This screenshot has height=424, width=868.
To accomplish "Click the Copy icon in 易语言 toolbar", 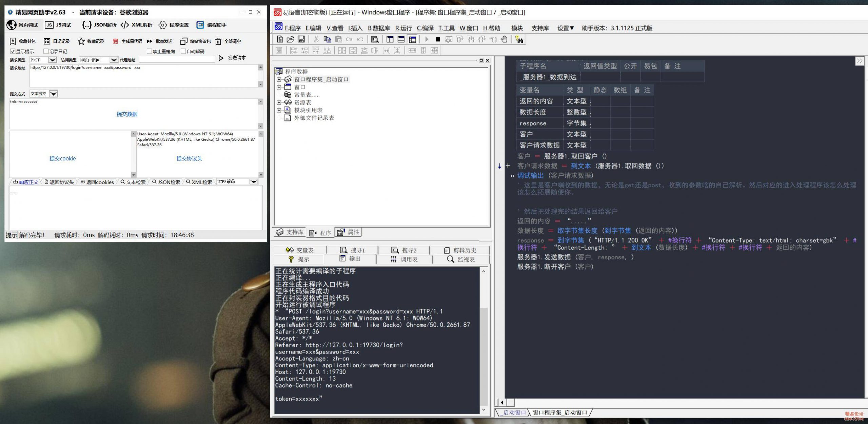I will tap(327, 39).
